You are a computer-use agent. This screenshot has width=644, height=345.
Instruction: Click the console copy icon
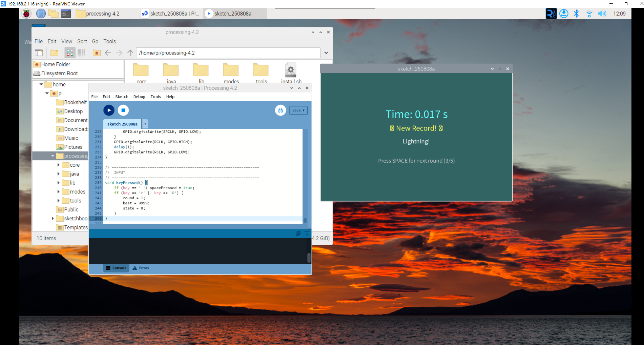click(298, 233)
